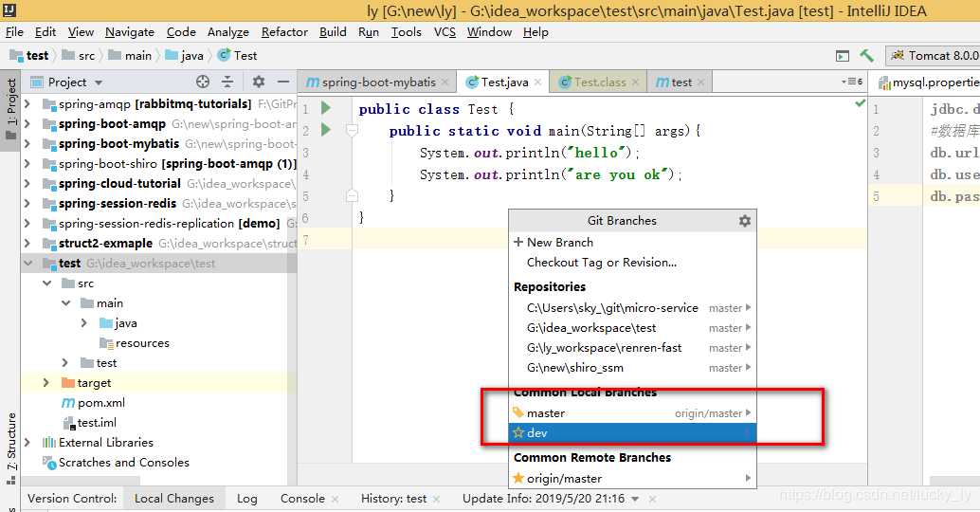Open the Navigate menu
The height and width of the screenshot is (512, 980).
(130, 32)
